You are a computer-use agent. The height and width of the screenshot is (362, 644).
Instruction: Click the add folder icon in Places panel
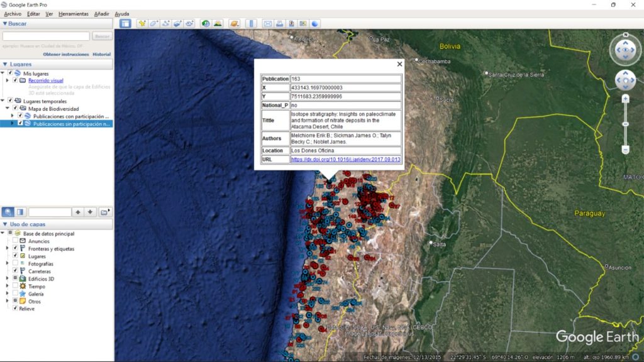coord(105,212)
